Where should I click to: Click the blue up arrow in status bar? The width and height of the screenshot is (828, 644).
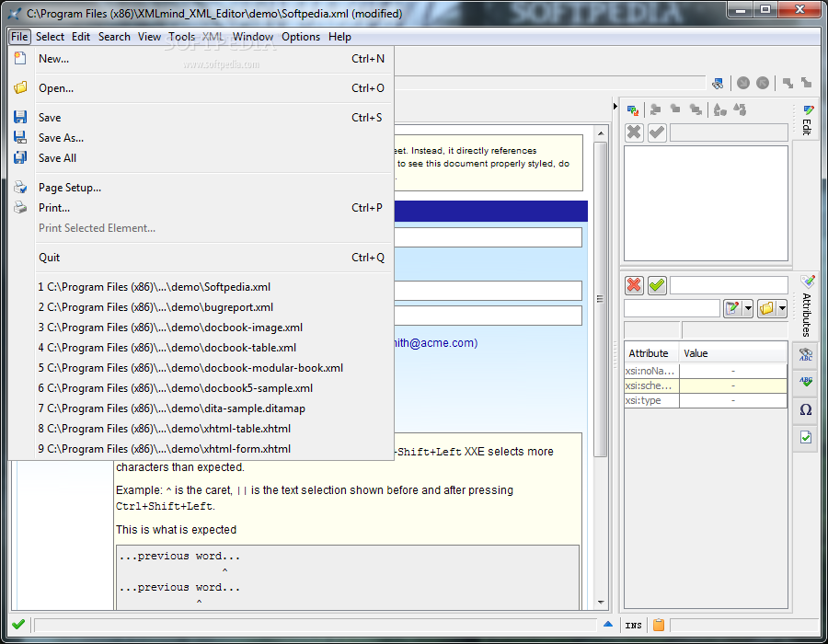(608, 624)
